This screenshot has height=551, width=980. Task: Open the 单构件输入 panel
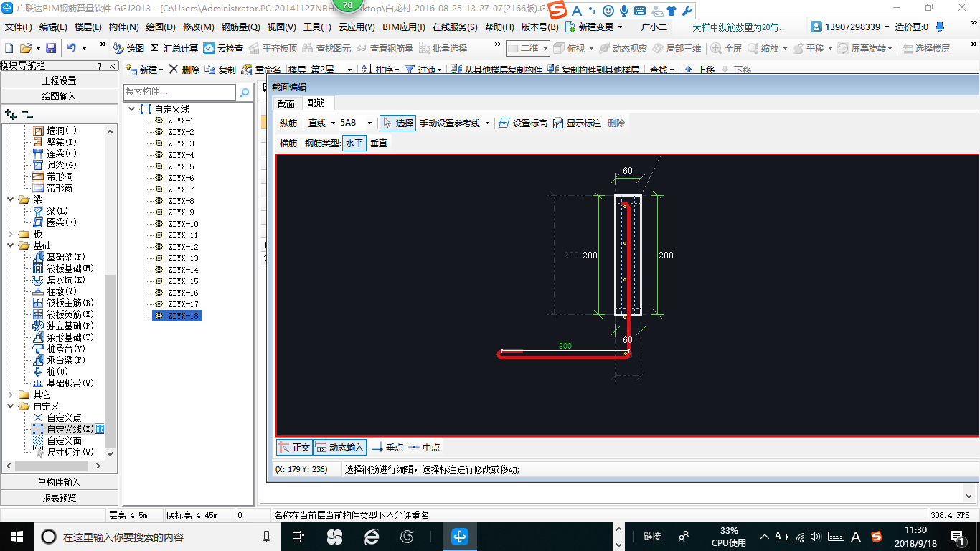[x=59, y=482]
